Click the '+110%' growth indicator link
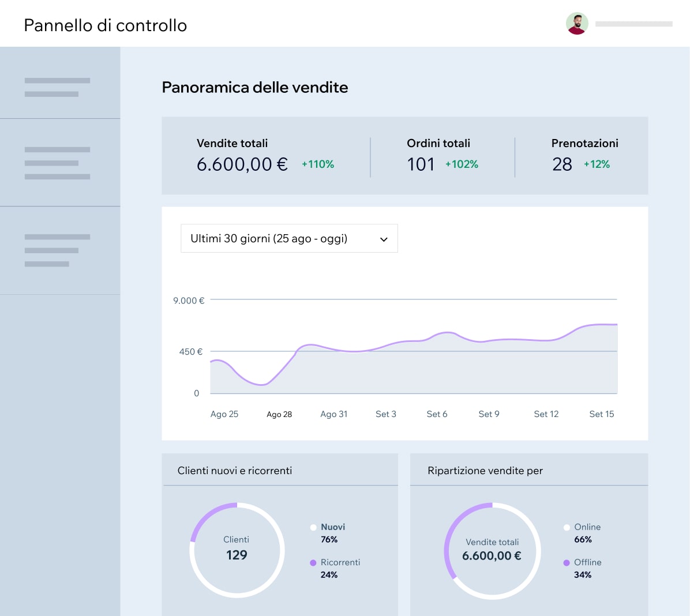The image size is (690, 616). click(317, 164)
